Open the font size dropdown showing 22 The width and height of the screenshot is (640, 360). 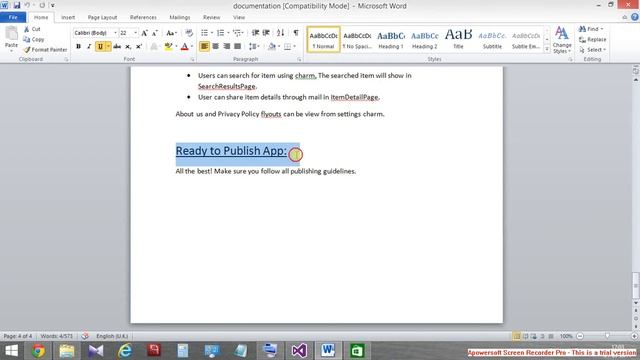(136, 33)
